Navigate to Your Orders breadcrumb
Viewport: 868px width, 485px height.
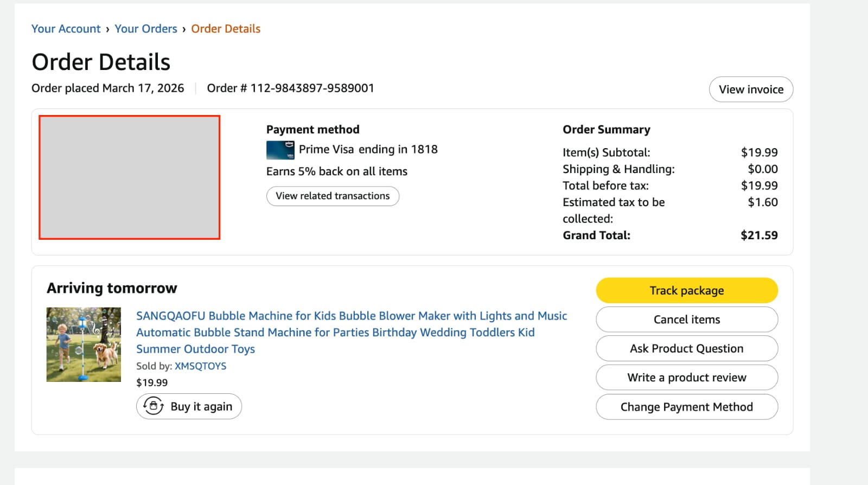[145, 29]
